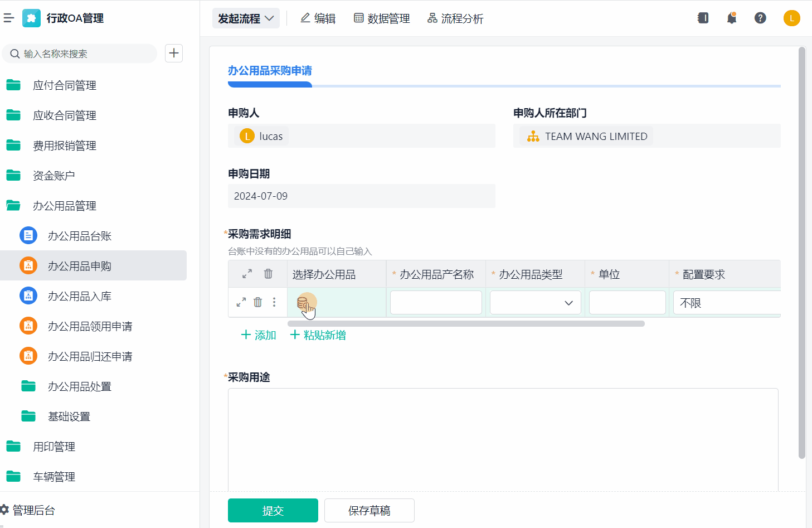This screenshot has height=528, width=812.
Task: Click 粘贴新增 link below the table
Action: coord(318,335)
